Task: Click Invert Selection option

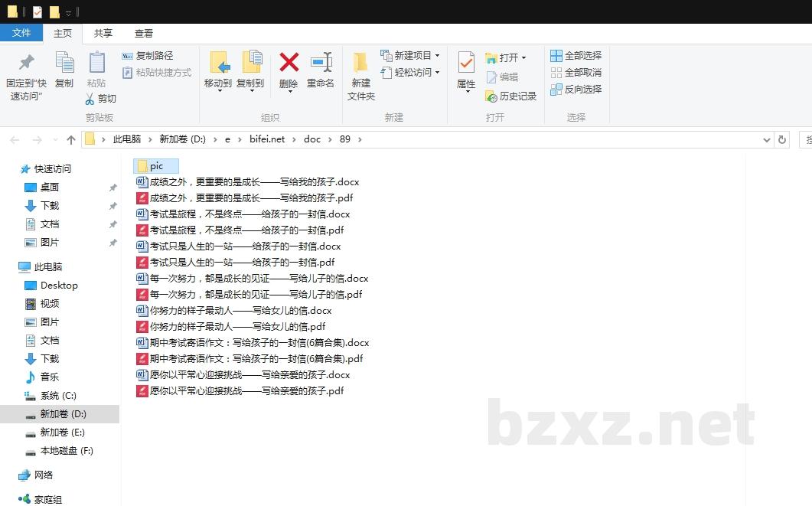Action: pos(576,90)
